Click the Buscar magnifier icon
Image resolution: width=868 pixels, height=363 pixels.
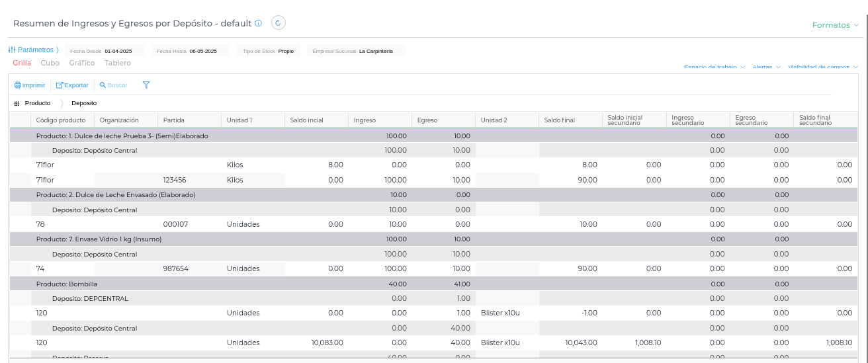pos(103,85)
